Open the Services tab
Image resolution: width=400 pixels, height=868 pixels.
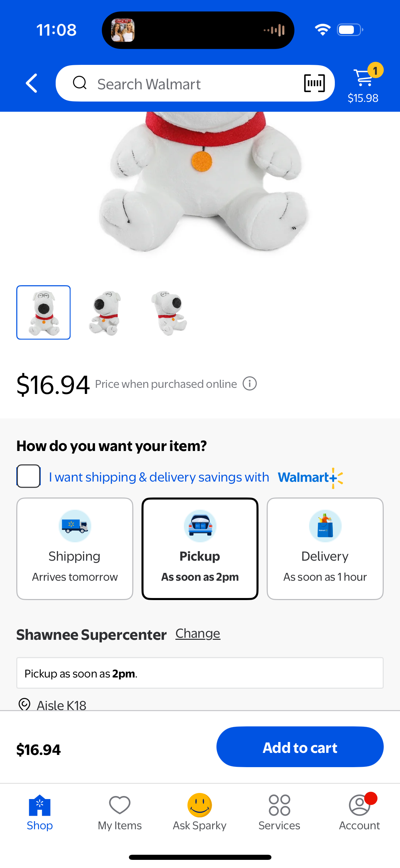[x=279, y=812]
